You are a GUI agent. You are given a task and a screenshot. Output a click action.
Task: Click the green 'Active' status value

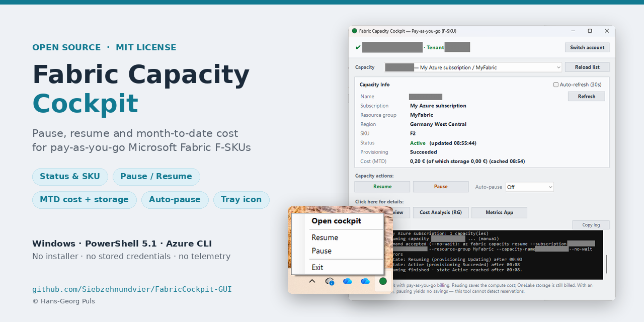tap(418, 143)
